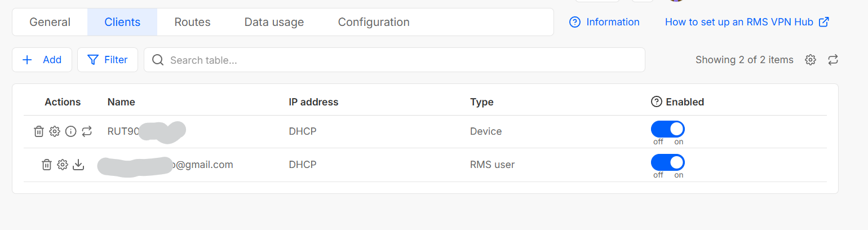Open the Filter options

click(108, 60)
